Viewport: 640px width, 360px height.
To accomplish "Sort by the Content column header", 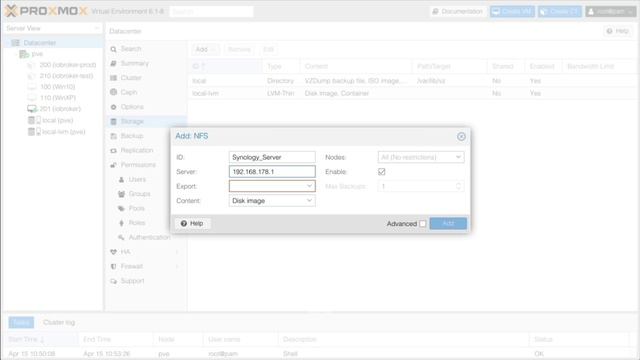I will (356, 67).
